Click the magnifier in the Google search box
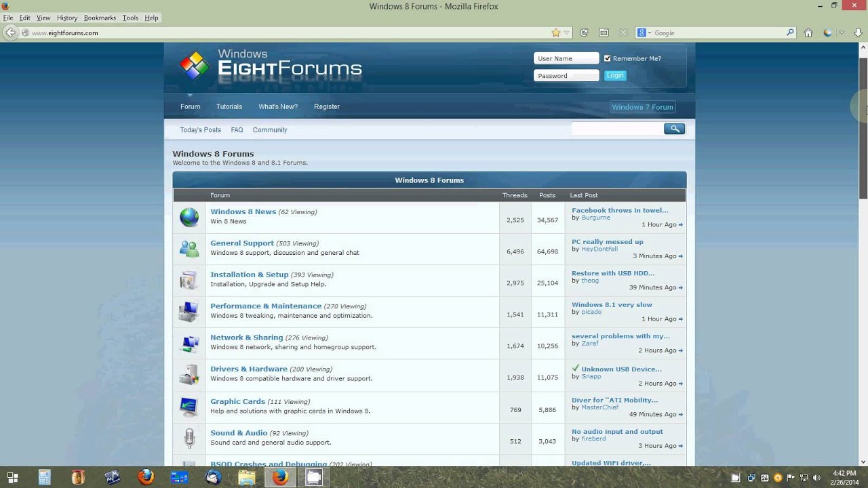Viewport: 868px width, 488px height. [790, 33]
